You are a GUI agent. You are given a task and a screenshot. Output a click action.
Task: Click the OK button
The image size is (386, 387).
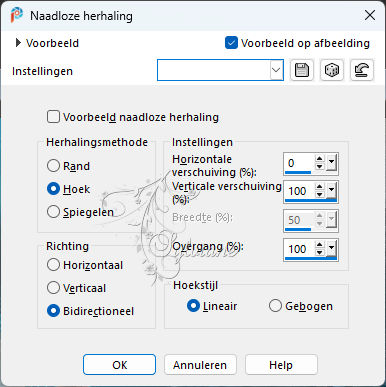click(119, 365)
